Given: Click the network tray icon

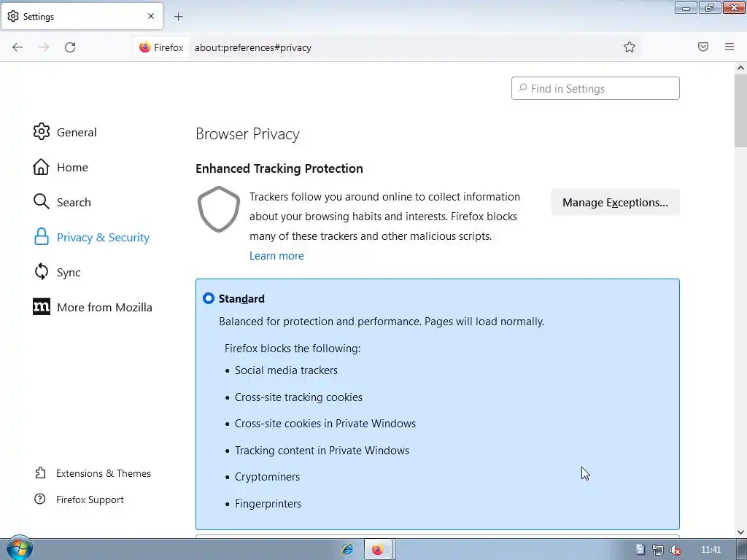Looking at the screenshot, I should pyautogui.click(x=658, y=550).
